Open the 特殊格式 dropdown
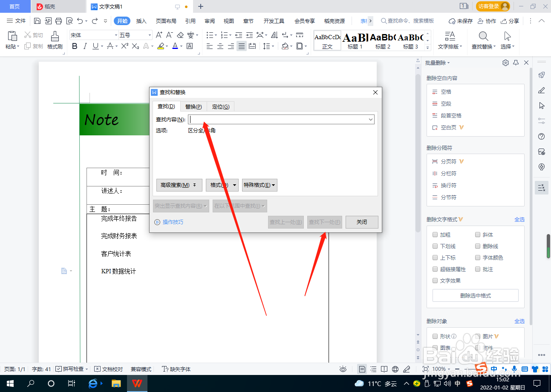 point(260,185)
